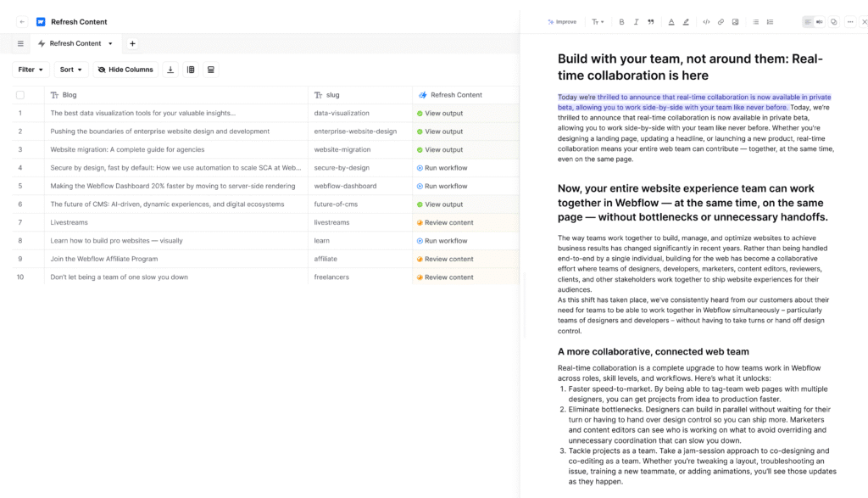
Task: Switch to the Refresh Content tab
Action: (75, 43)
